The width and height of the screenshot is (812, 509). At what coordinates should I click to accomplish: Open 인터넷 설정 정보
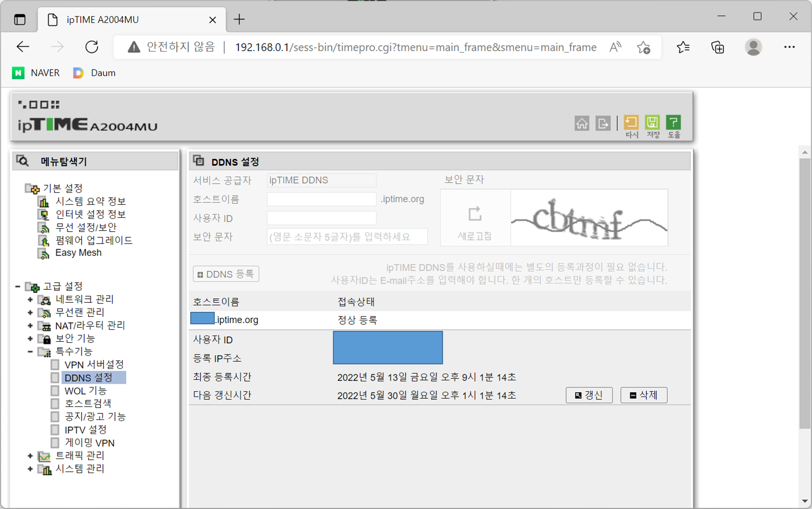coord(90,214)
